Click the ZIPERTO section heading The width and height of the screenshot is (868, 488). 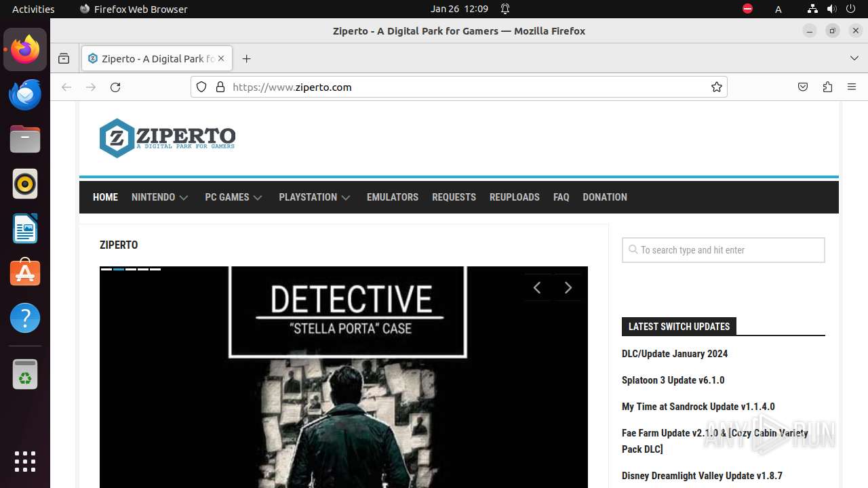(119, 245)
